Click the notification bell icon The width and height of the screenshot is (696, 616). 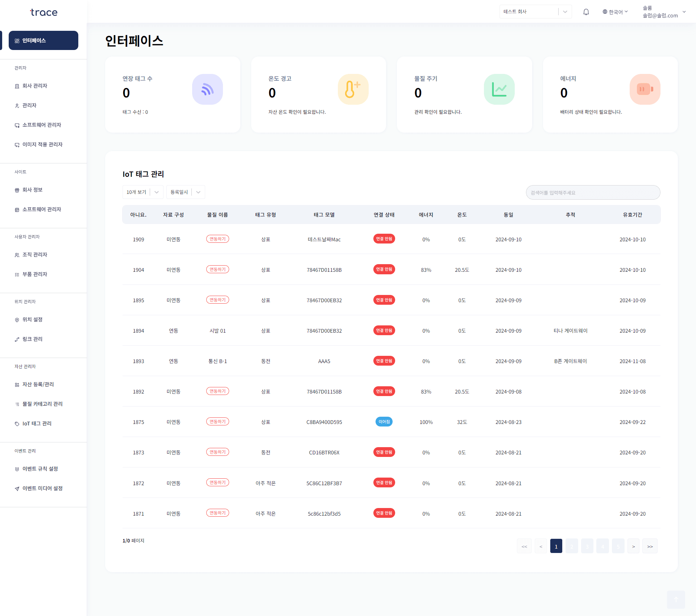pyautogui.click(x=586, y=12)
